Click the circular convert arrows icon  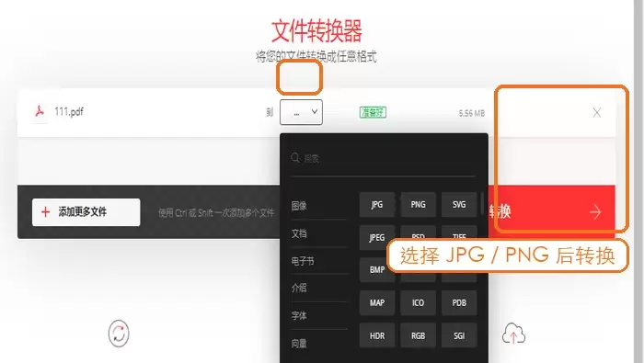tap(119, 333)
